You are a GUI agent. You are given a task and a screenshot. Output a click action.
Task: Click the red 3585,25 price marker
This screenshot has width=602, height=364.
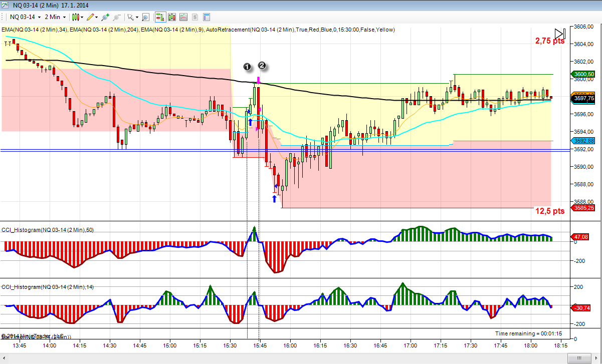coord(582,208)
